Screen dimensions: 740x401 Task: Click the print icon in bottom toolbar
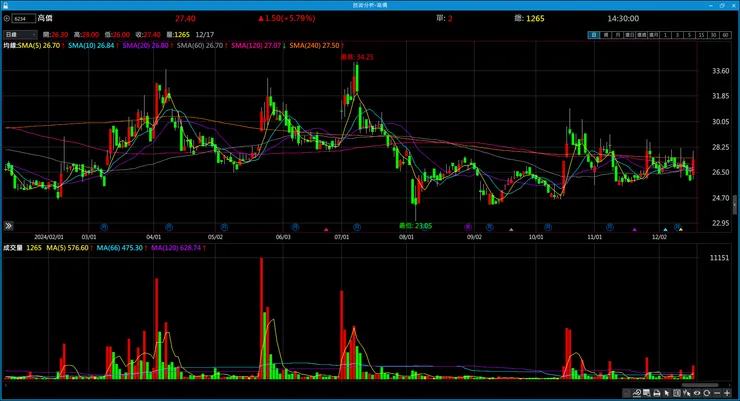[x=656, y=393]
